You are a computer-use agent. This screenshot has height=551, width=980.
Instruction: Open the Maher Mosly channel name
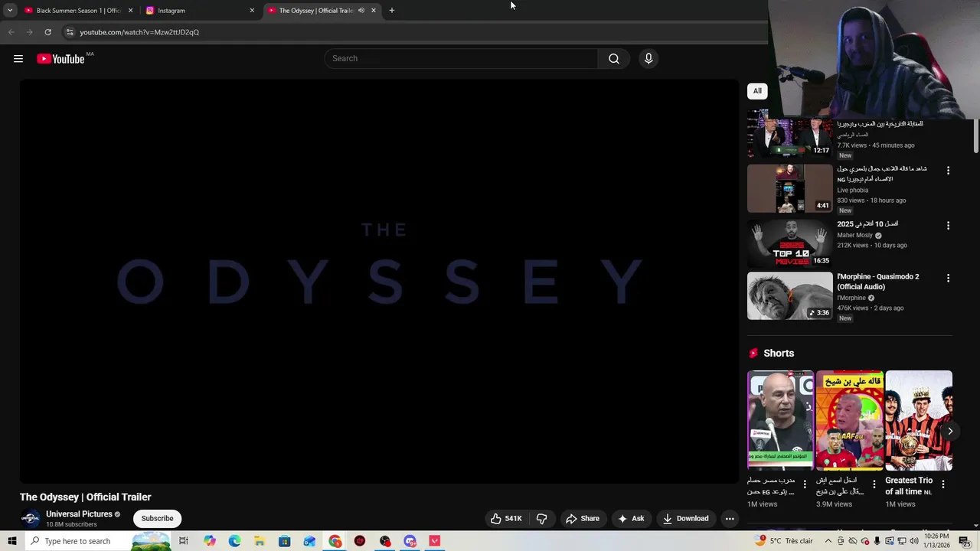(x=854, y=235)
